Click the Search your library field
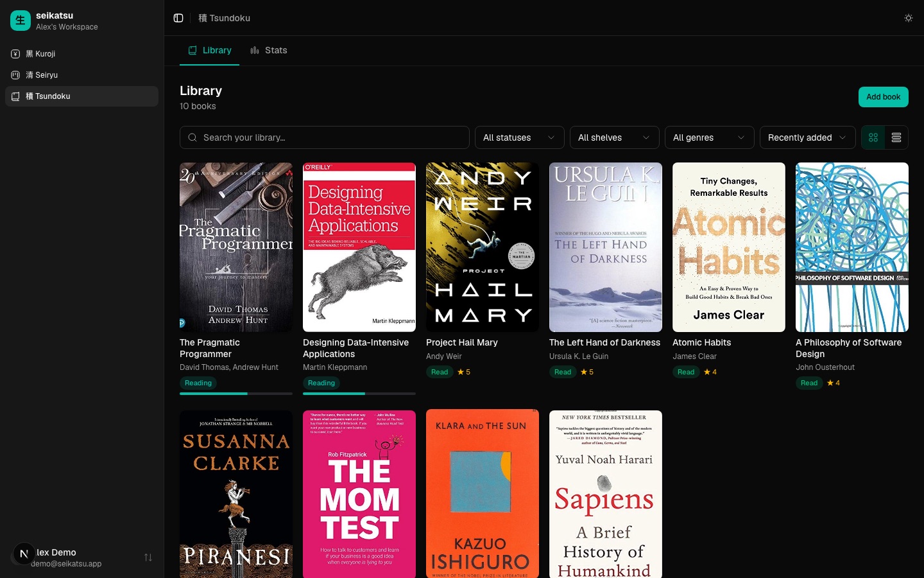This screenshot has width=924, height=578. click(325, 137)
